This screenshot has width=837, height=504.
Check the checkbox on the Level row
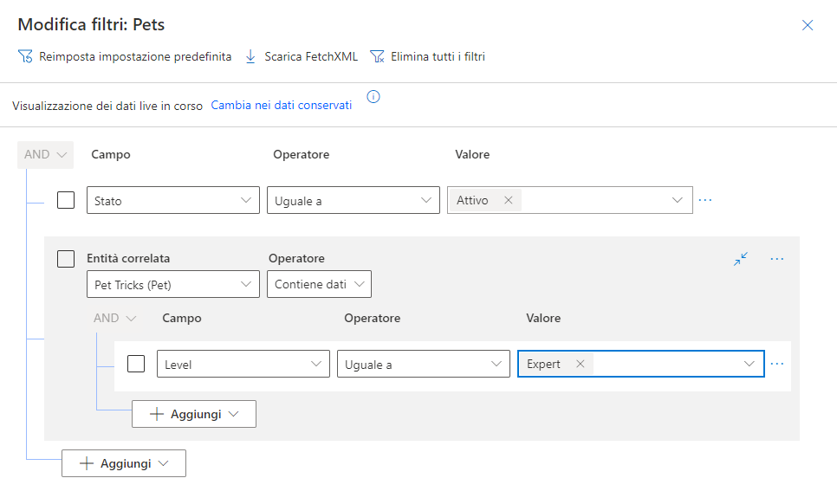coord(136,364)
